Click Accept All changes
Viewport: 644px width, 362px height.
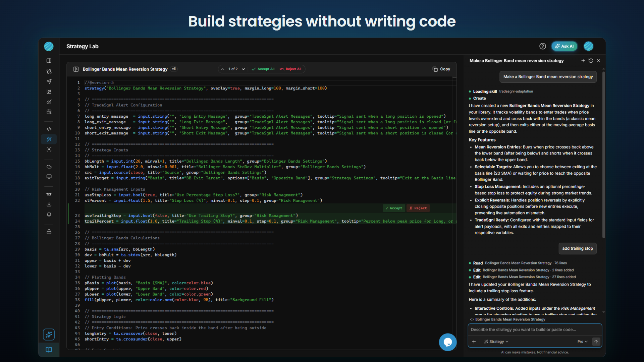(263, 69)
